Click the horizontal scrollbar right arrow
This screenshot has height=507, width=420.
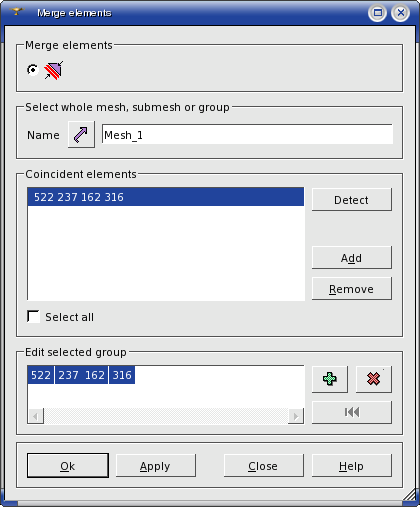click(x=296, y=416)
